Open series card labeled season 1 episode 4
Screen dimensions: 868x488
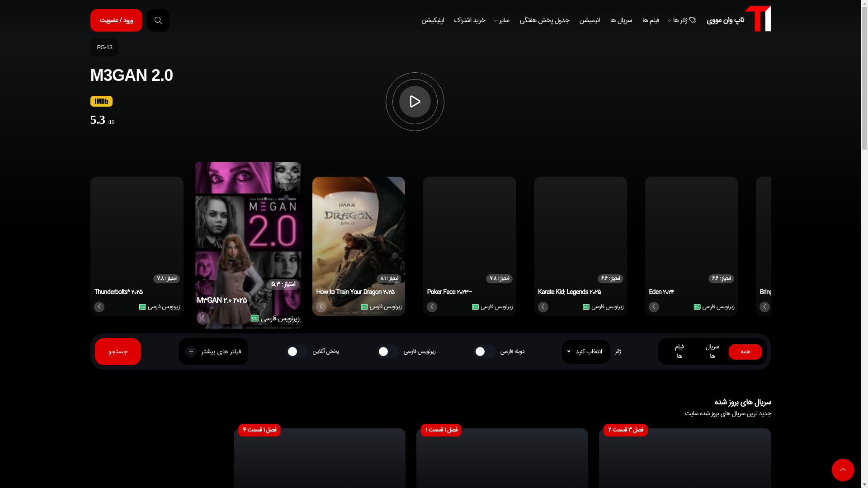[x=320, y=458]
